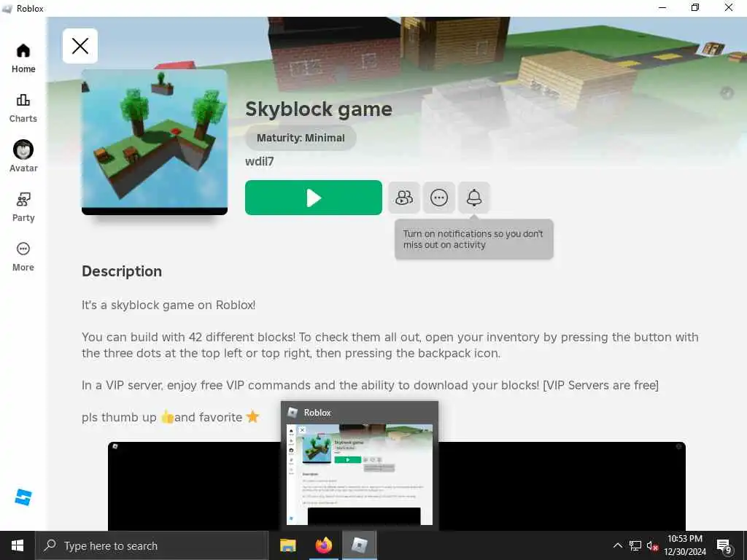Open the Party section

click(x=23, y=207)
